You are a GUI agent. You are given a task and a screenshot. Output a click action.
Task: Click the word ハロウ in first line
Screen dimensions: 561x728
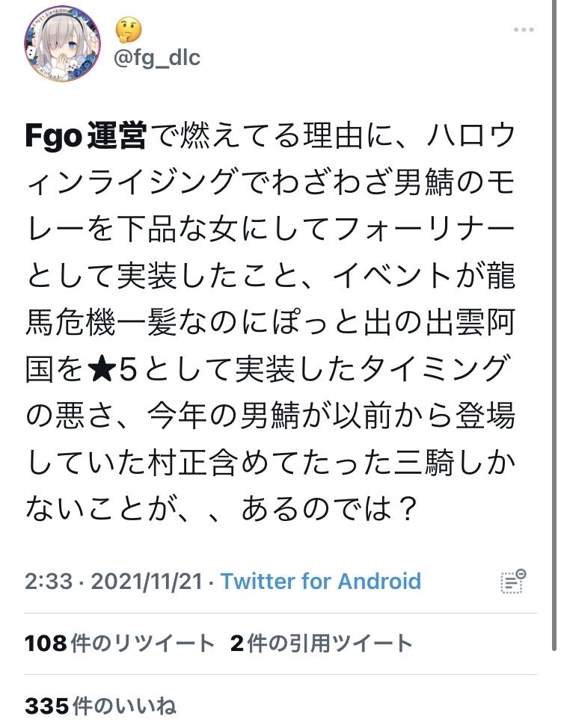coord(470,136)
